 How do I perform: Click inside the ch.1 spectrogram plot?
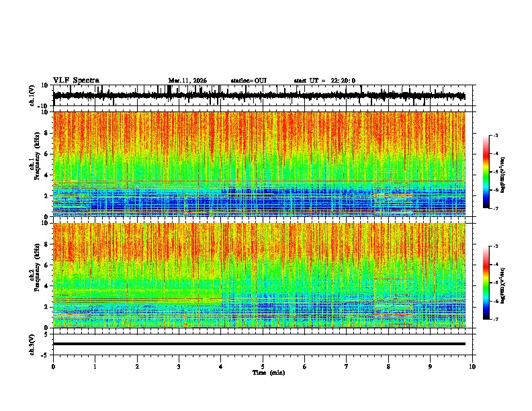pos(259,164)
